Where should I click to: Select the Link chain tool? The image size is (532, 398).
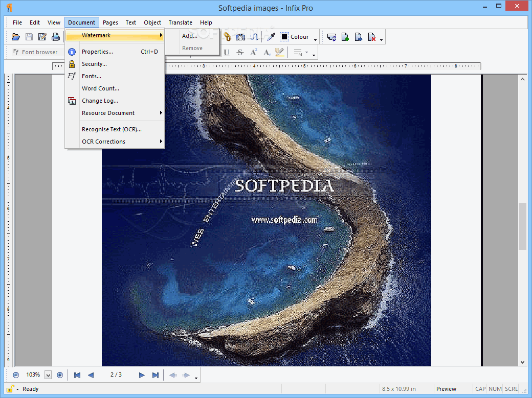[x=227, y=37]
